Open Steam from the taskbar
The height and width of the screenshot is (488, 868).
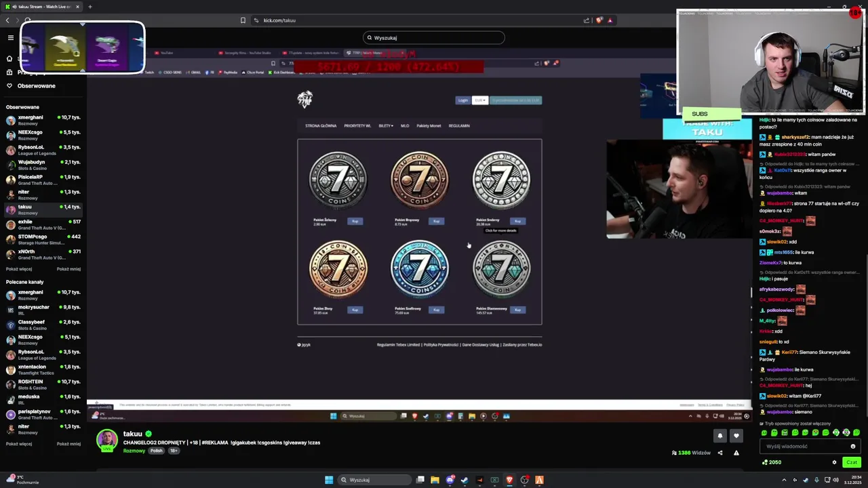click(465, 480)
